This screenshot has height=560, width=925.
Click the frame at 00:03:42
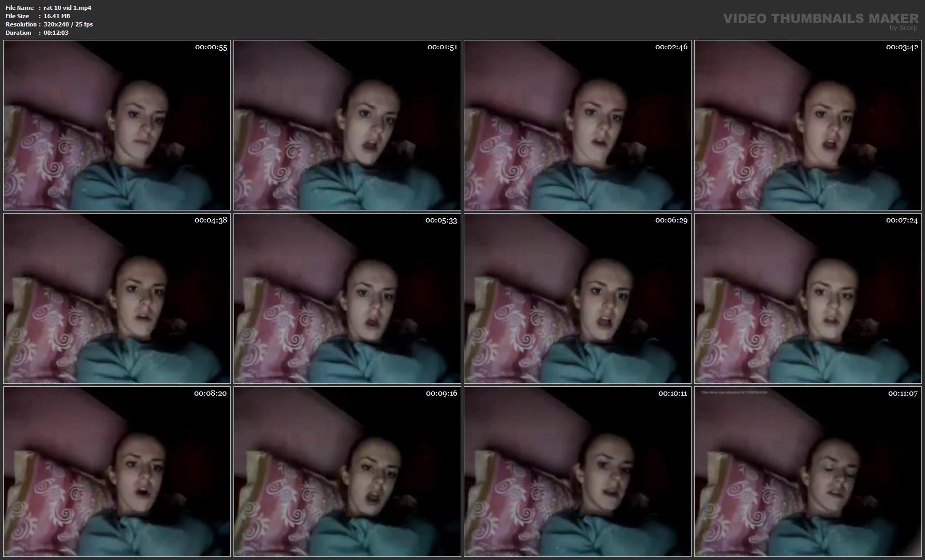[808, 125]
